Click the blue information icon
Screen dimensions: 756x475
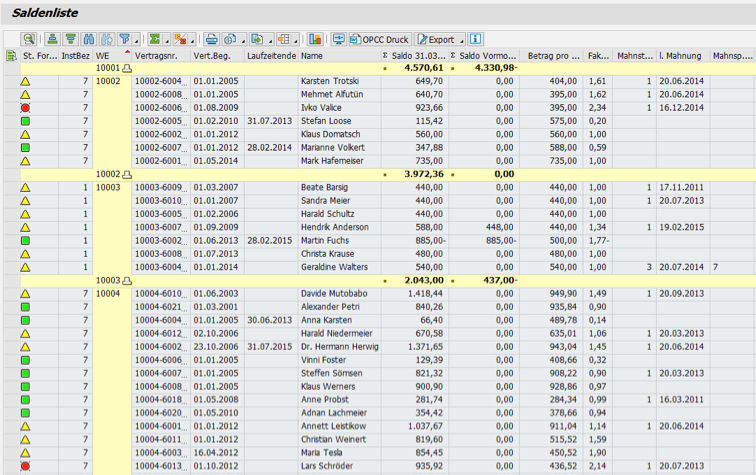pyautogui.click(x=475, y=39)
